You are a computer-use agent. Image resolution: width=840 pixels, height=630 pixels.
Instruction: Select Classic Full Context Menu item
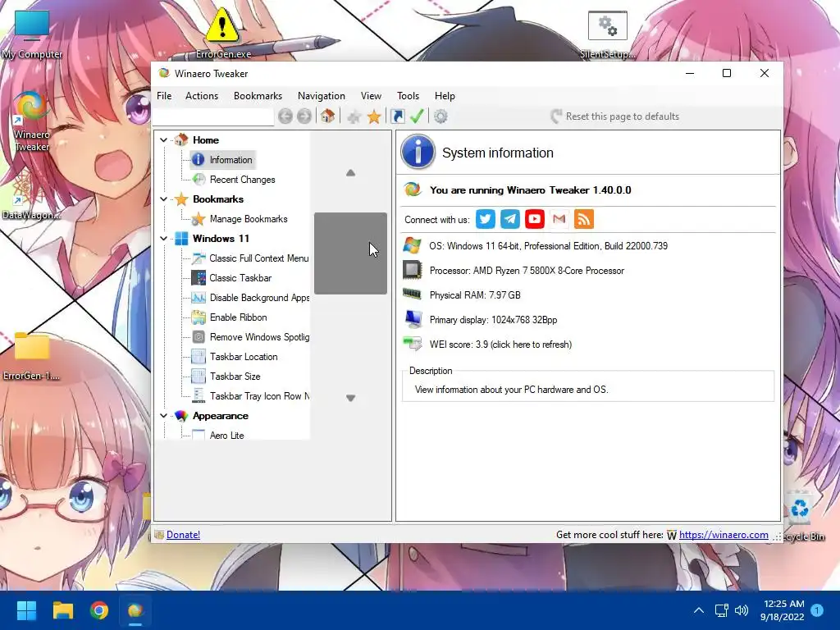click(259, 258)
